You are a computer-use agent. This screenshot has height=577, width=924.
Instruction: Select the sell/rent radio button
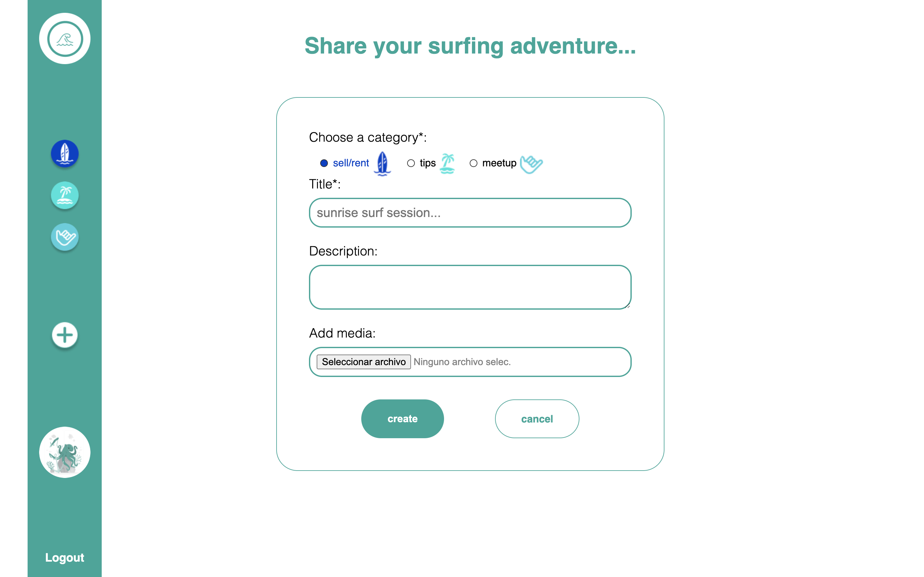324,163
